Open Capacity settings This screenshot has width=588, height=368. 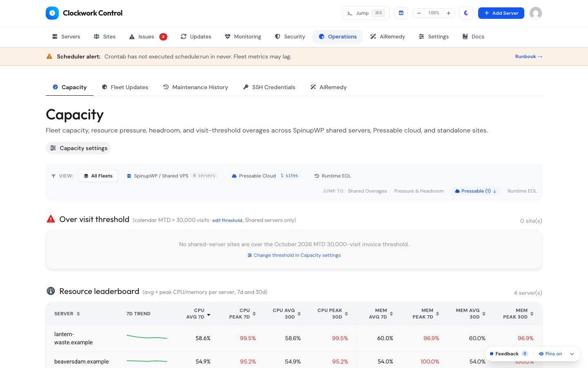(78, 148)
